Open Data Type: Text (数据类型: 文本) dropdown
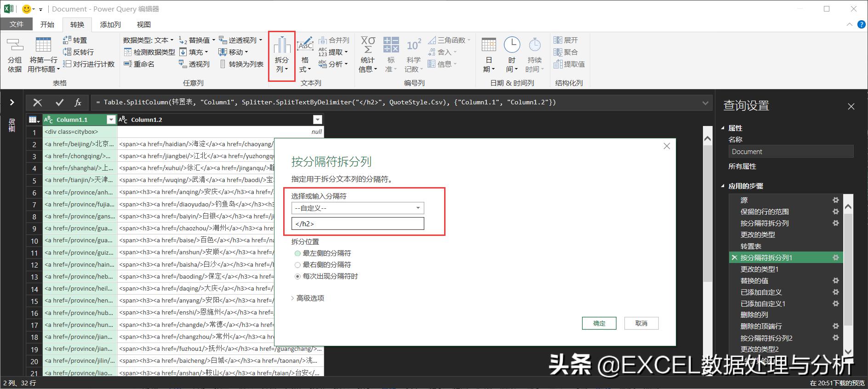 pyautogui.click(x=148, y=40)
